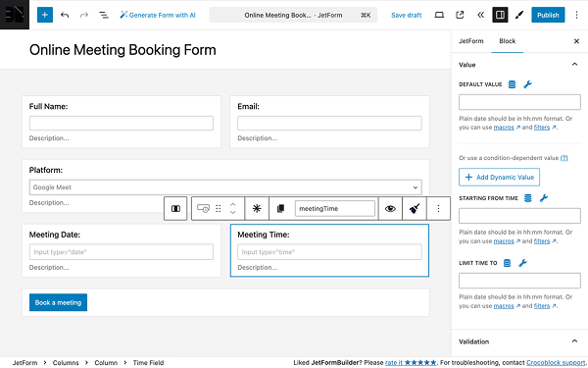The image size is (588, 368).
Task: Select parent Column block icon
Action: [x=175, y=208]
